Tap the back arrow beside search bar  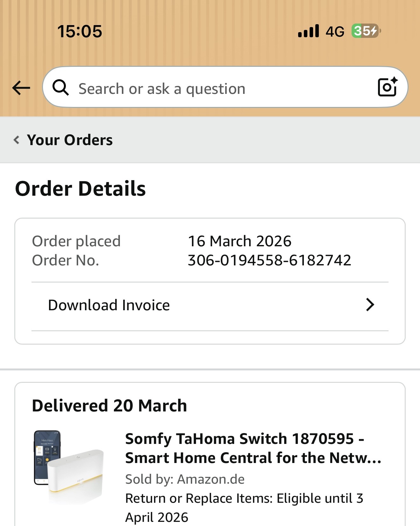tap(21, 88)
